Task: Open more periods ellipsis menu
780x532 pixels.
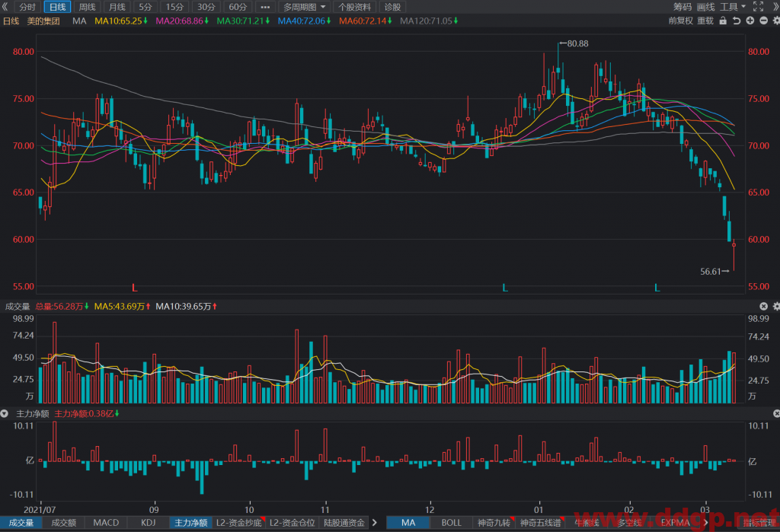Action: pos(265,7)
